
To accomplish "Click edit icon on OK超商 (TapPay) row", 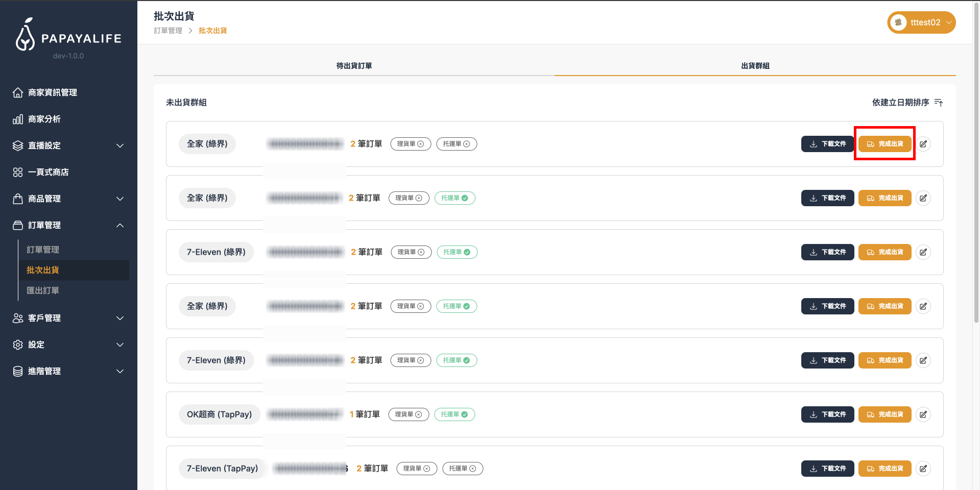I will click(x=923, y=414).
